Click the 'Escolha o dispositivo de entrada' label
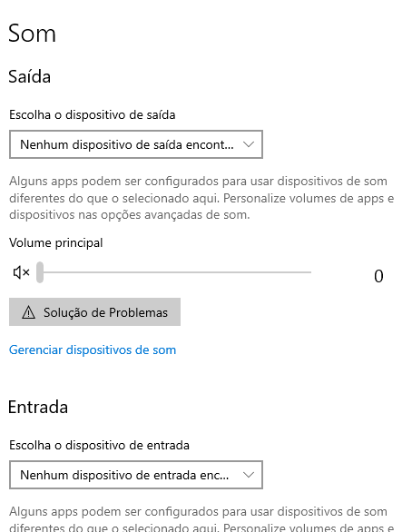 (x=99, y=445)
